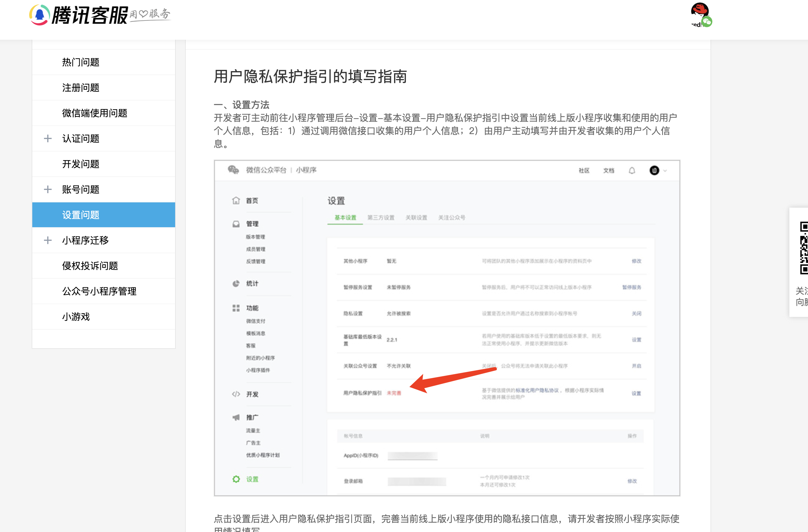Select 注册问题 in the sidebar

pos(81,88)
